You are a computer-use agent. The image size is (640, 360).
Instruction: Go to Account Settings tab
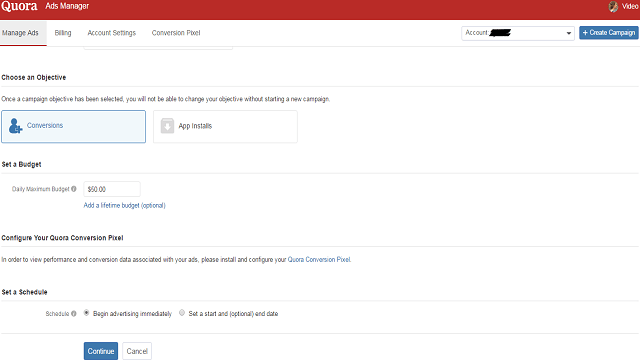111,33
